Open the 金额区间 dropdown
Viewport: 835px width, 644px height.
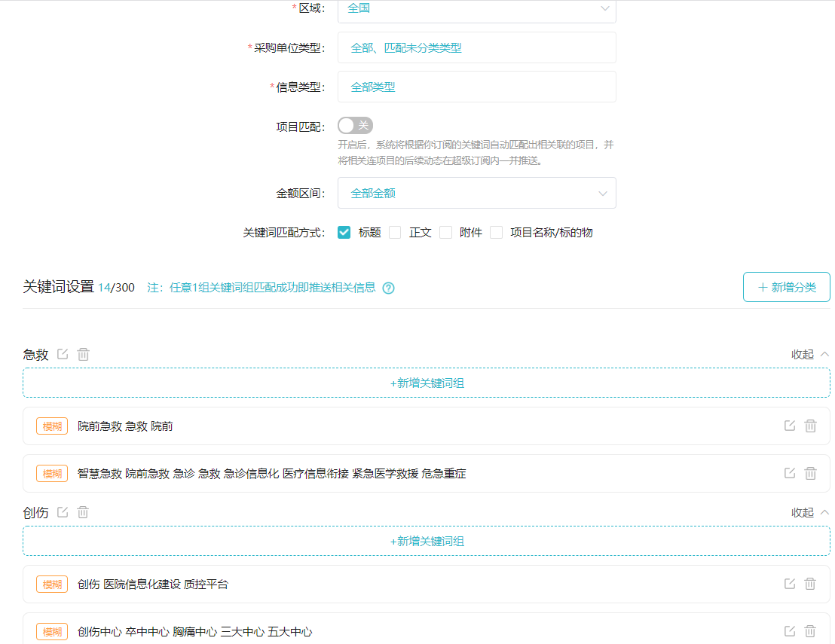(x=476, y=193)
